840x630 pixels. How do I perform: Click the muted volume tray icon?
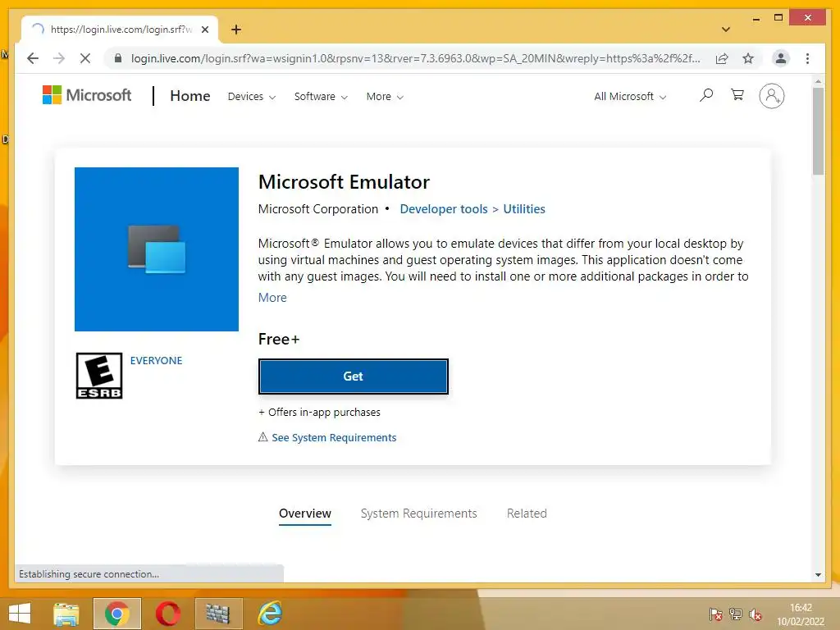tap(756, 614)
